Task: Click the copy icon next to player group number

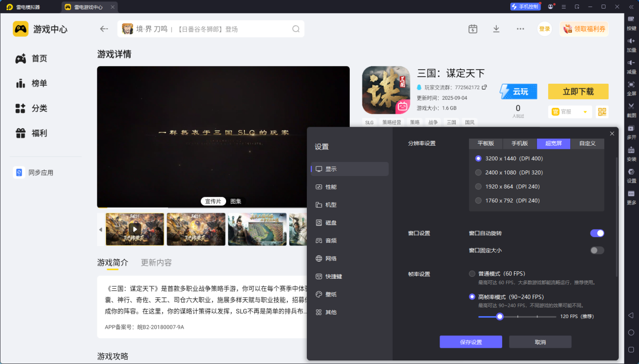Action: (x=484, y=87)
